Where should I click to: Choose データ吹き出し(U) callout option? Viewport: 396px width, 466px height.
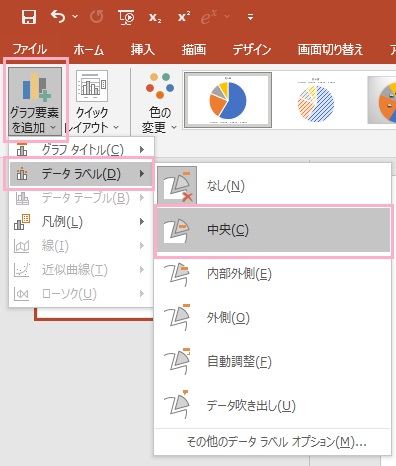[273, 406]
